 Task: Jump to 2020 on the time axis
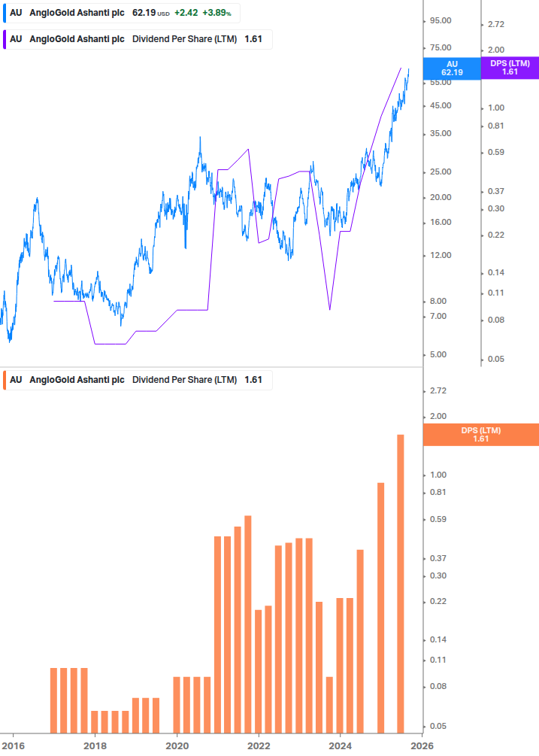tap(177, 746)
